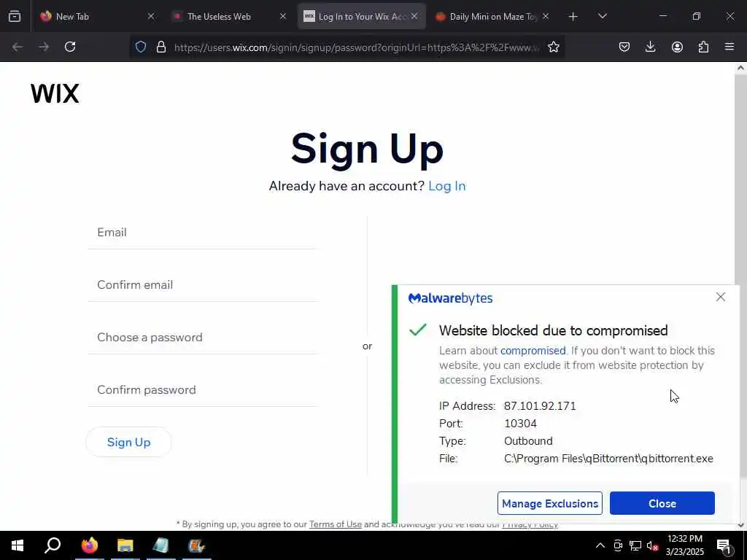
Task: Show hidden system tray icons
Action: 600,545
